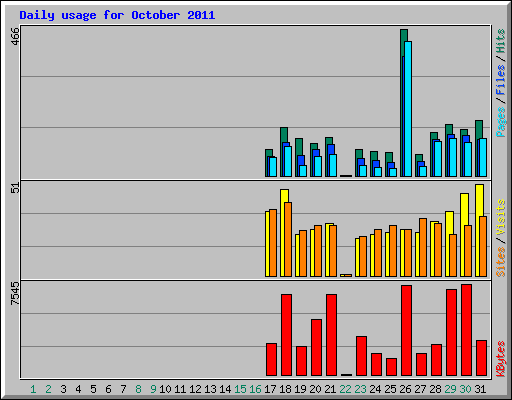Click the yellow 'Visits' legend label
The image size is (512, 400).
click(501, 217)
